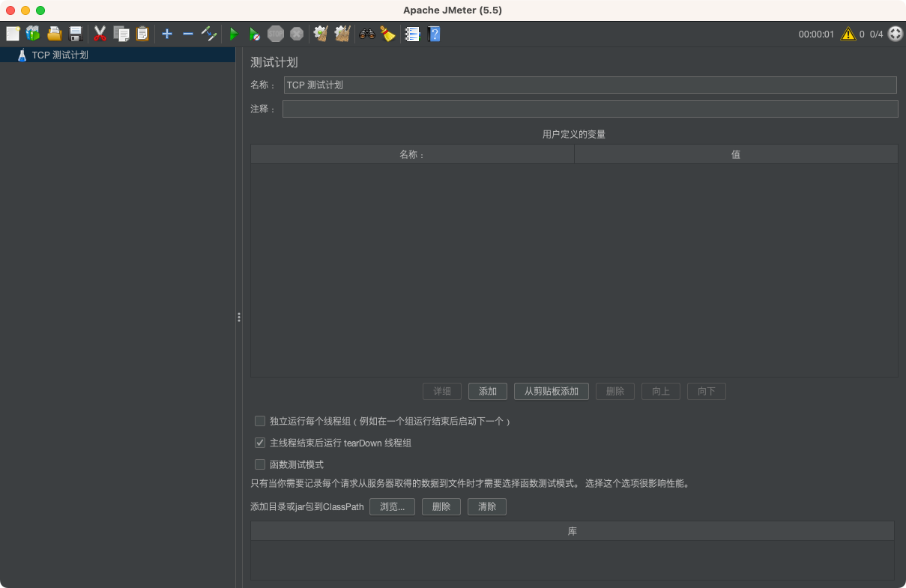
Task: Enable 独立运行每个线程组 checkbox
Action: [259, 421]
